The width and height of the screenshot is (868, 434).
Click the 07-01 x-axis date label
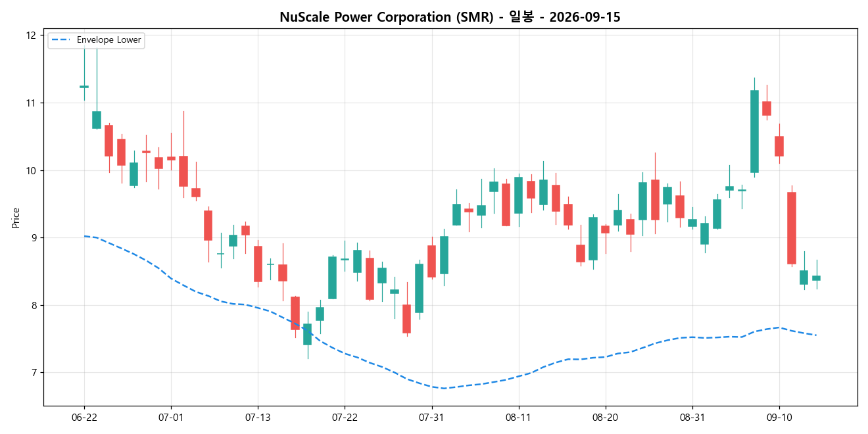(171, 418)
